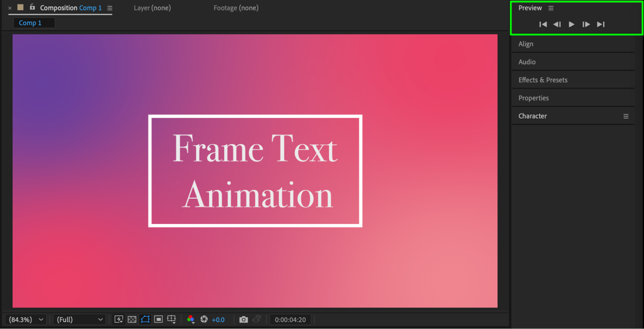Image resolution: width=644 pixels, height=329 pixels.
Task: Open grid and guide options
Action: pos(171,319)
